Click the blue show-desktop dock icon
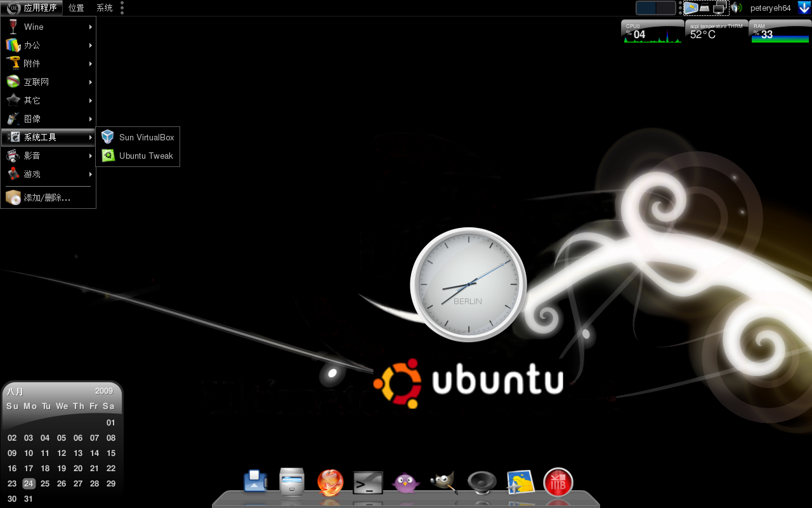 (x=255, y=481)
